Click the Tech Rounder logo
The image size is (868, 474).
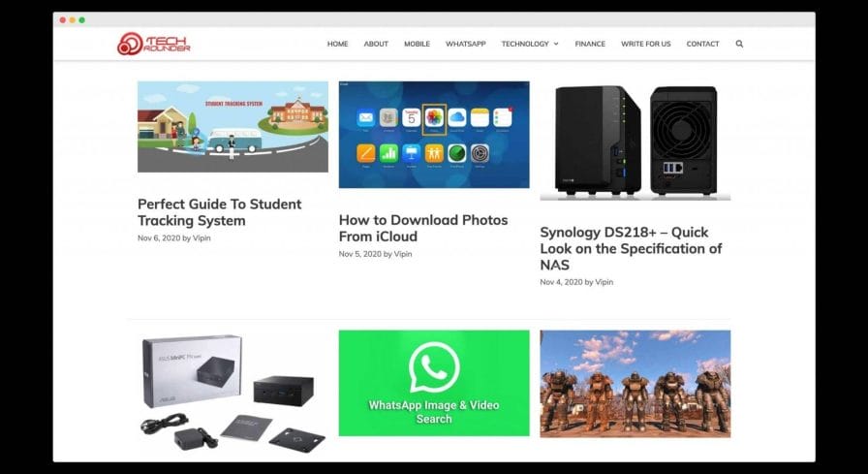coord(153,44)
